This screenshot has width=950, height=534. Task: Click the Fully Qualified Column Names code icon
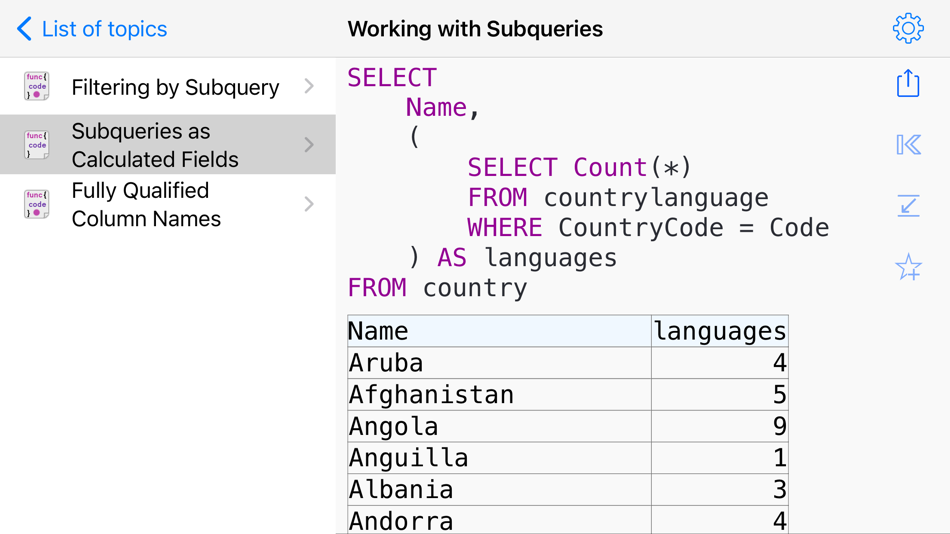tap(36, 204)
